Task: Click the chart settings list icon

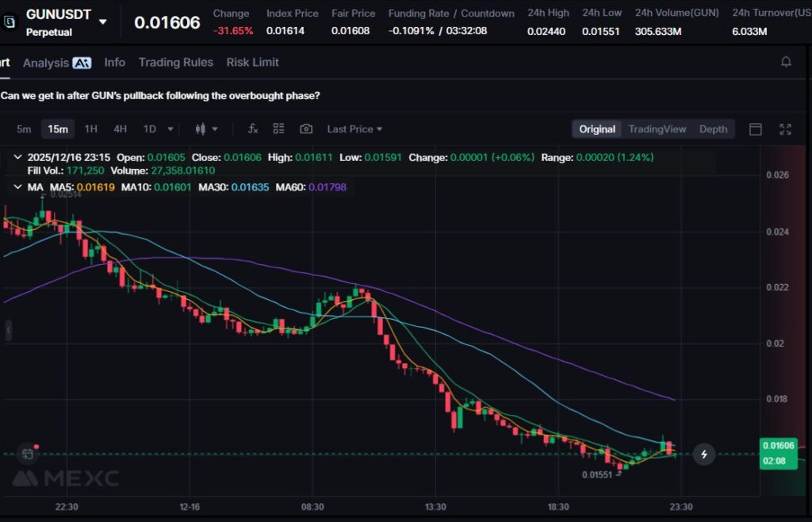Action: (x=279, y=129)
